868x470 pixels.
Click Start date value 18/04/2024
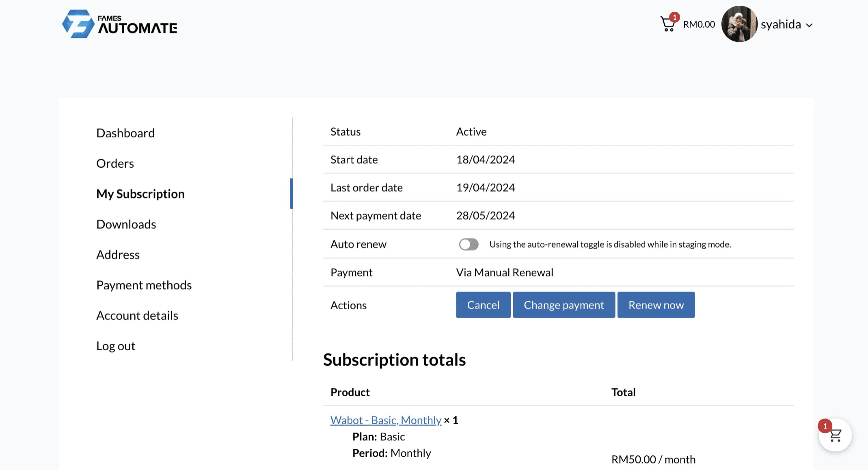coord(486,160)
